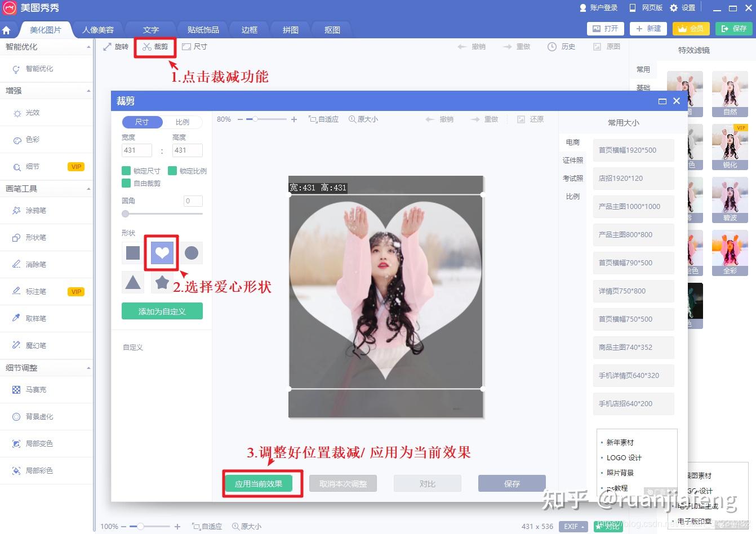The width and height of the screenshot is (756, 534).
Task: Click 原大小 original size in crop dialog
Action: click(x=363, y=119)
